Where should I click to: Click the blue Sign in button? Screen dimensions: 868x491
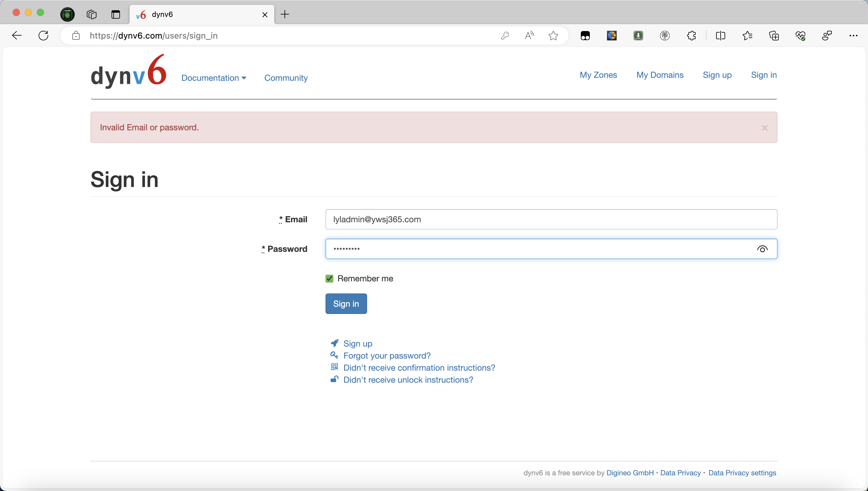pyautogui.click(x=346, y=303)
